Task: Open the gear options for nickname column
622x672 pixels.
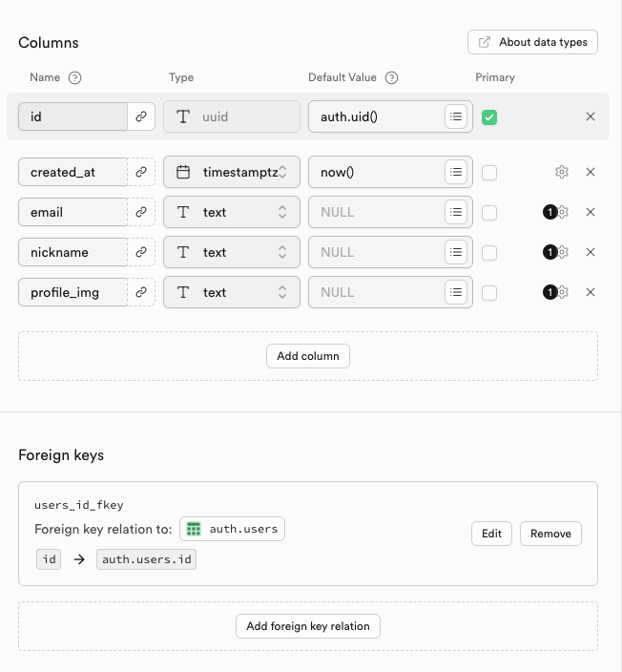Action: (x=563, y=252)
